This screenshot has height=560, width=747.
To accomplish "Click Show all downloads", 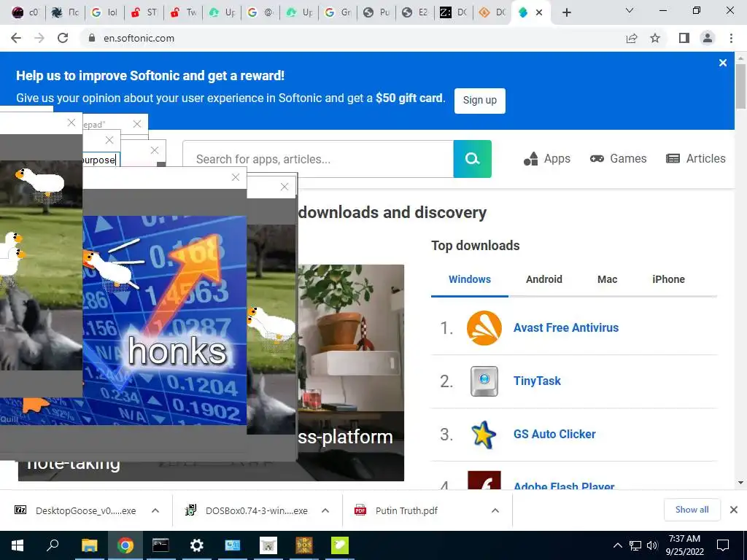I will [692, 510].
